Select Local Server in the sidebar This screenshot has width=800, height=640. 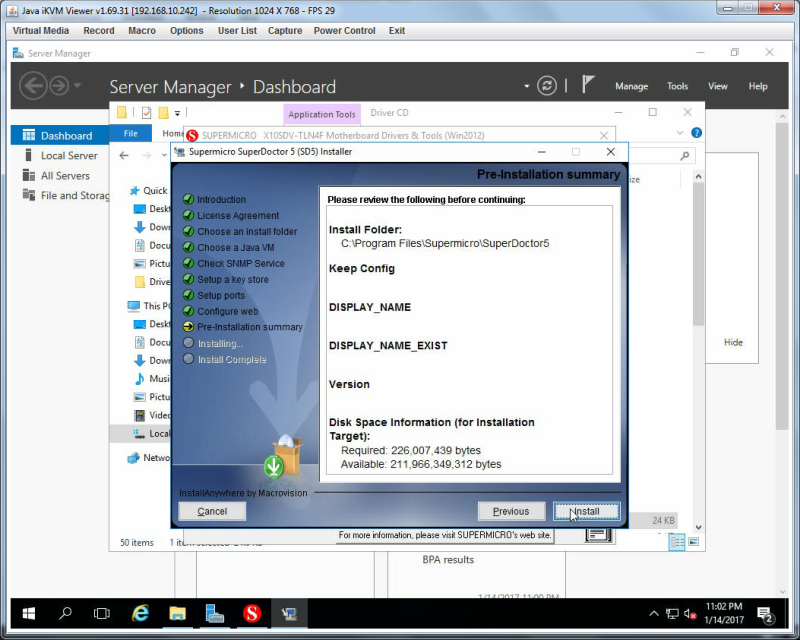(x=69, y=156)
